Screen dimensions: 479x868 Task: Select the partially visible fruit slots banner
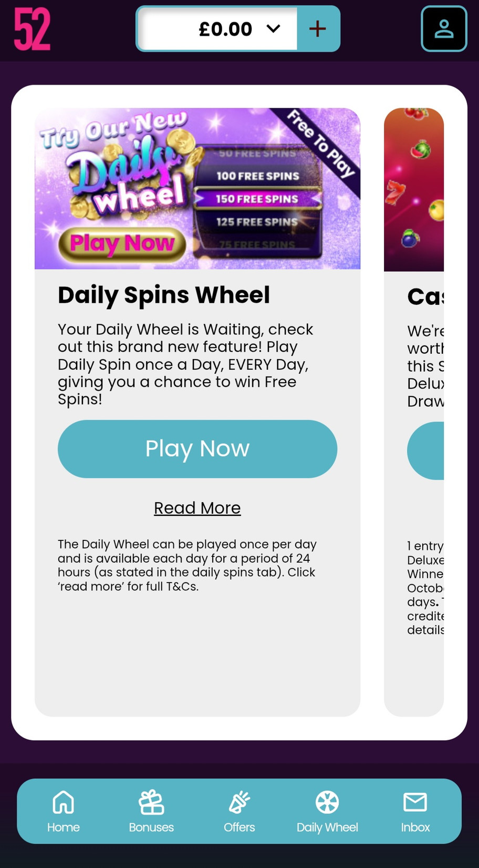point(414,189)
